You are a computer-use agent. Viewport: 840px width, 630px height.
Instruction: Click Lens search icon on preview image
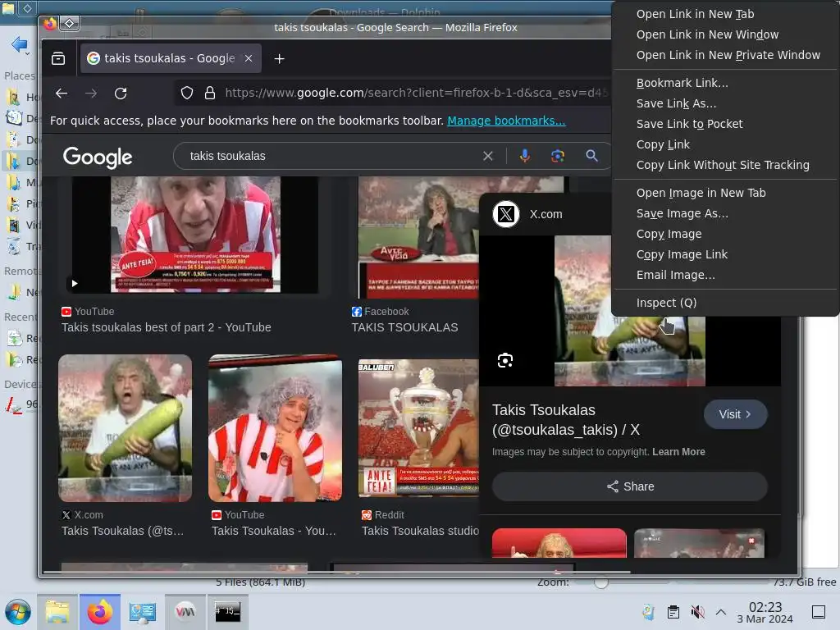tap(504, 361)
